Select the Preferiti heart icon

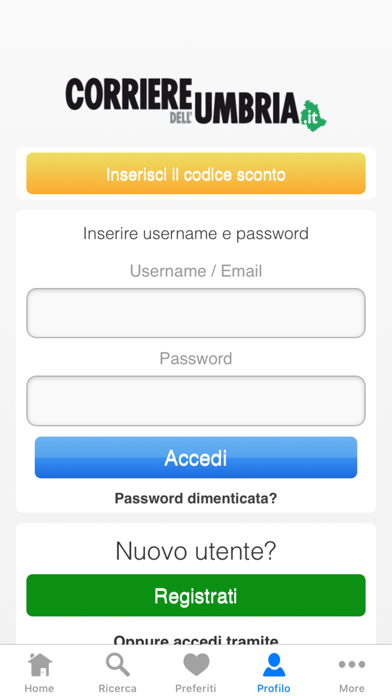click(x=196, y=664)
